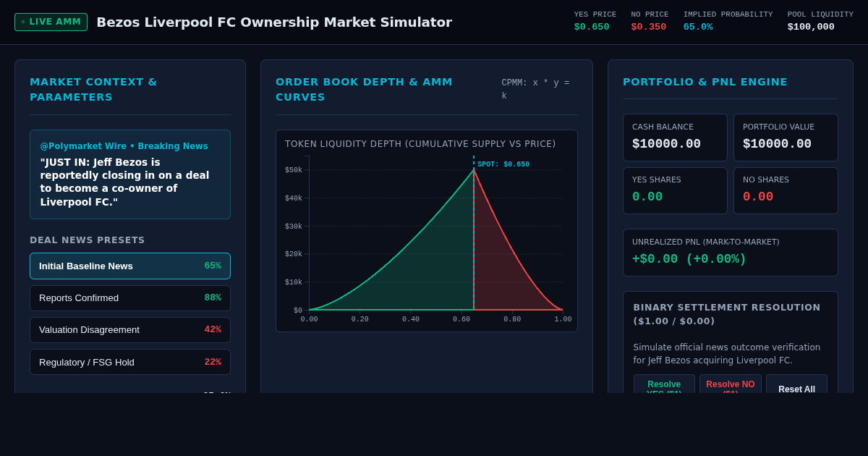Click the LIVE AMM status badge
Viewport: 868px width, 456px height.
[x=51, y=22]
